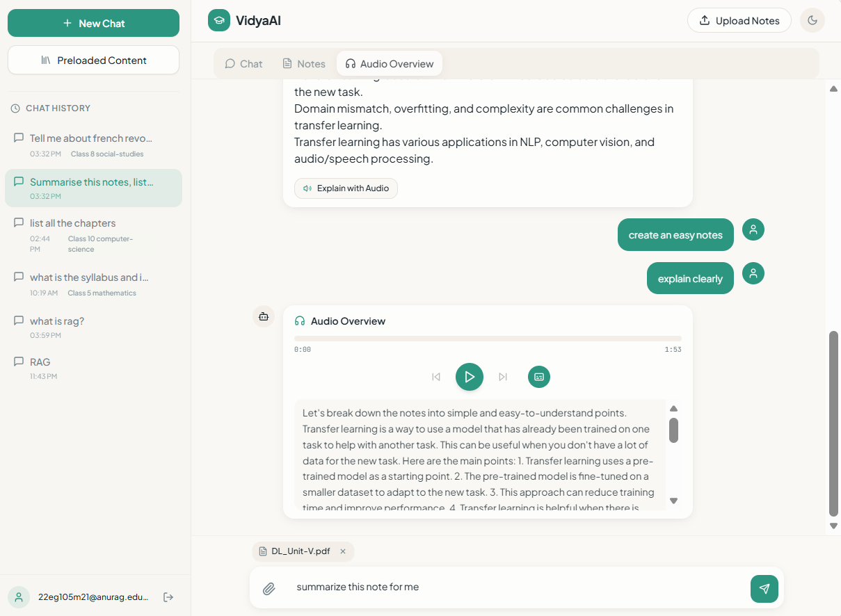Screen dimensions: 841x616
Task: Open the 'list all the chapters' chat
Action: (93, 236)
